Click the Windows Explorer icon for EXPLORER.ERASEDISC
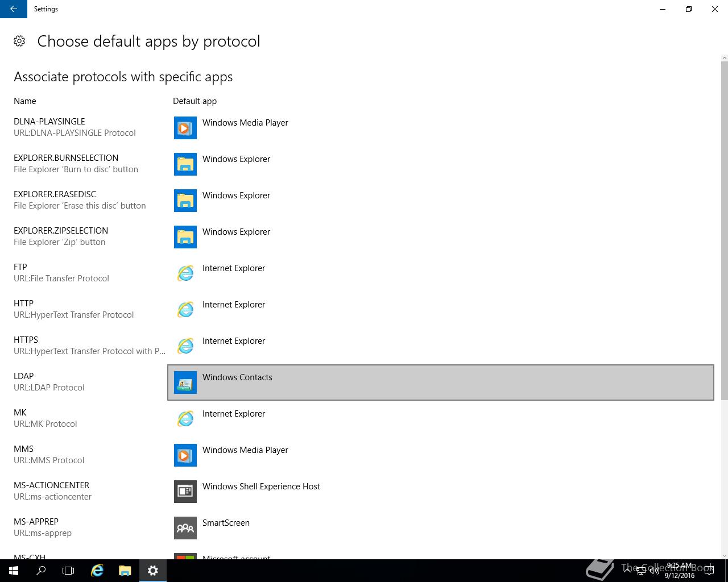728x582 pixels. coord(185,201)
